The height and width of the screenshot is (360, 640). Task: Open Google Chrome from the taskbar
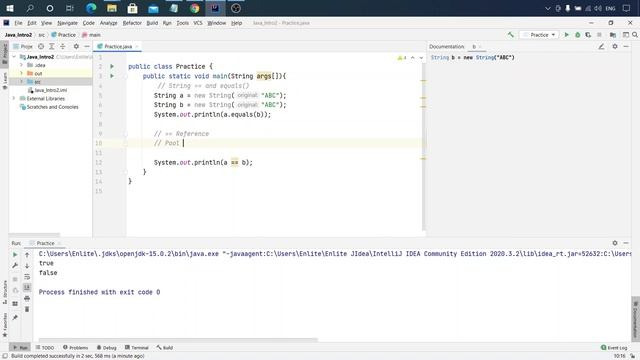tap(195, 8)
